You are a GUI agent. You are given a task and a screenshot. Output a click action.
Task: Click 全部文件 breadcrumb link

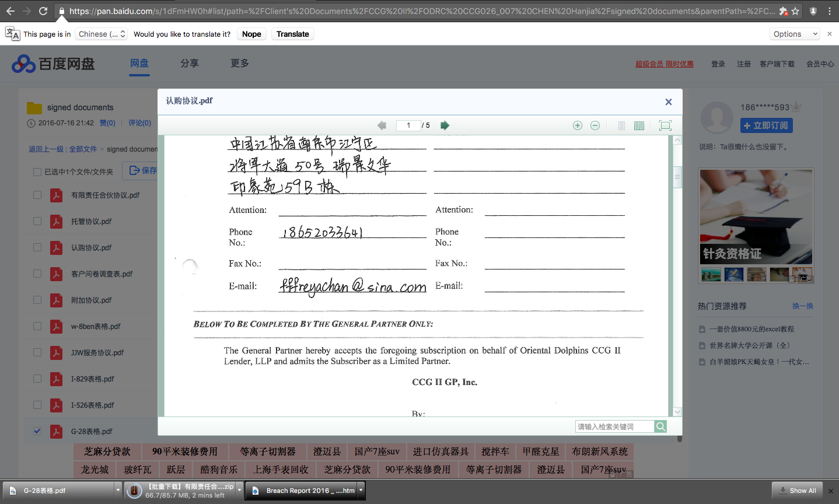[83, 149]
